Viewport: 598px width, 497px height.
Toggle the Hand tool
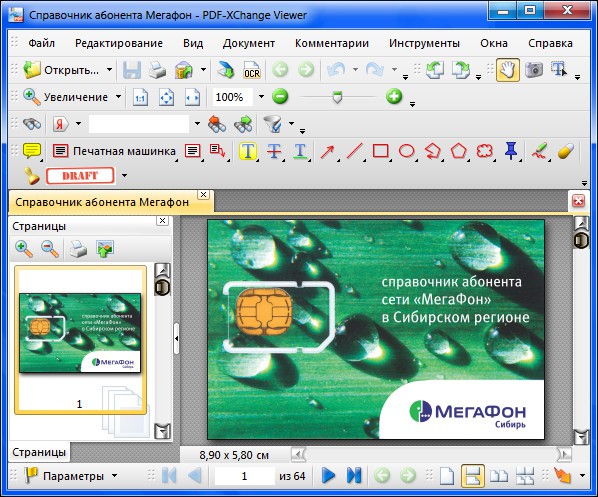tap(508, 70)
